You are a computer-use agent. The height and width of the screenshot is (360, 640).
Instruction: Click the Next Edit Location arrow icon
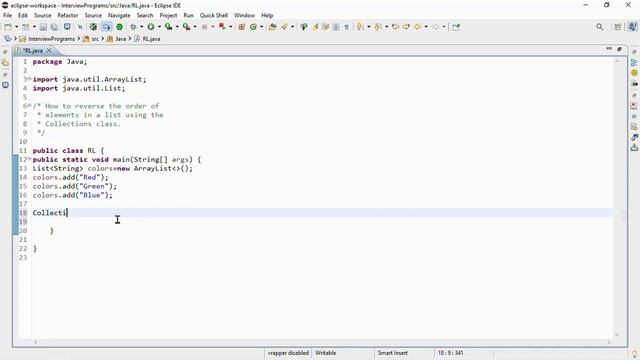406,27
